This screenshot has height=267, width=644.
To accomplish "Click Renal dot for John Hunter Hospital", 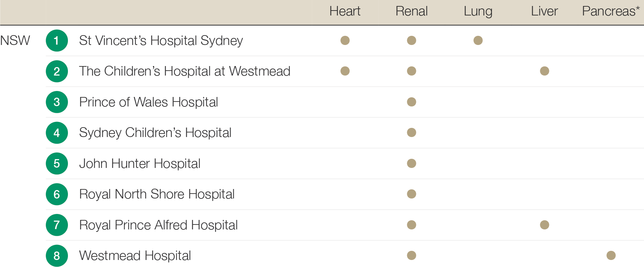I will click(x=411, y=163).
